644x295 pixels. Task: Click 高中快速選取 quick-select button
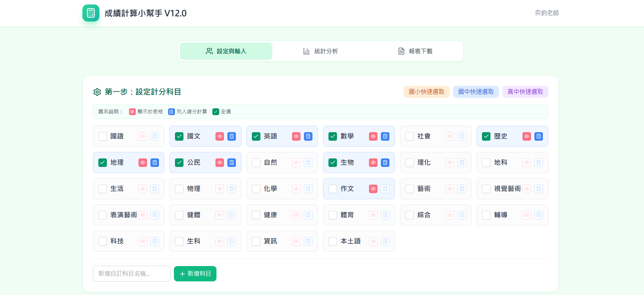click(x=525, y=92)
